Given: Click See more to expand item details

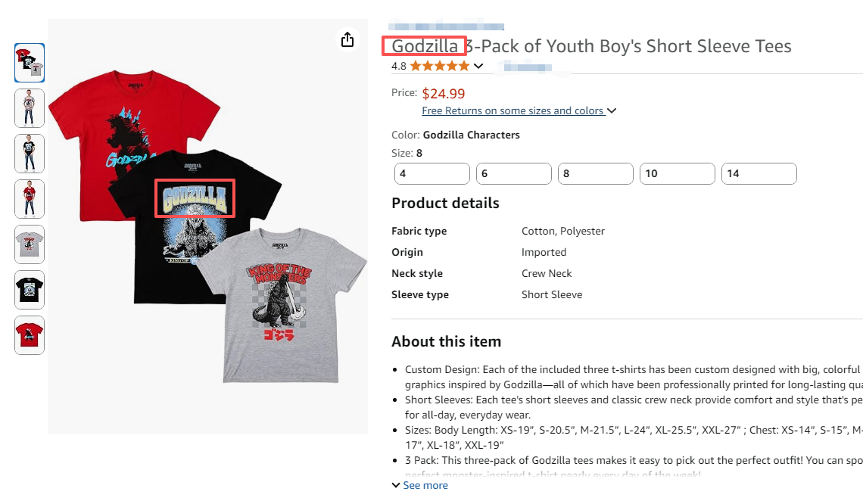Looking at the screenshot, I should pos(420,485).
